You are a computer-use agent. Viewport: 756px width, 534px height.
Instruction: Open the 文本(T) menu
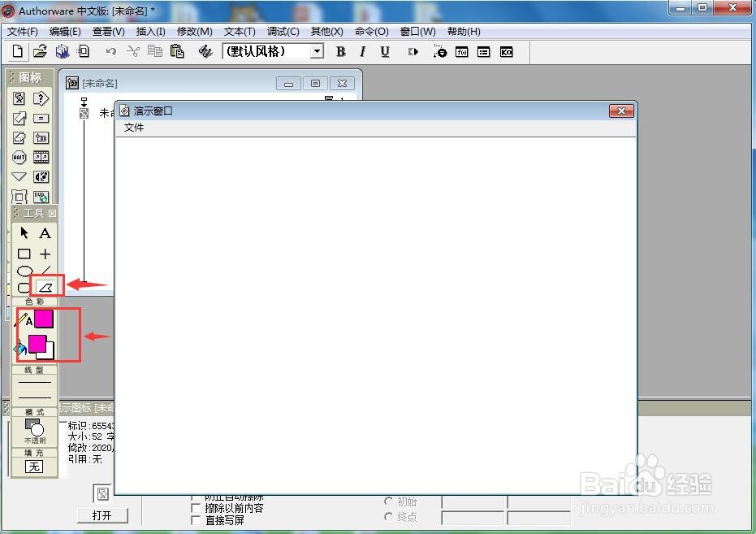240,32
